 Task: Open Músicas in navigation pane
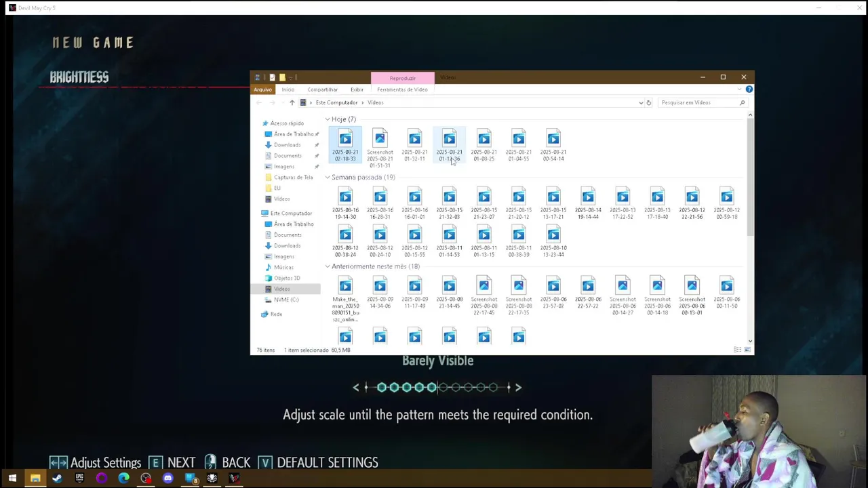(x=283, y=268)
